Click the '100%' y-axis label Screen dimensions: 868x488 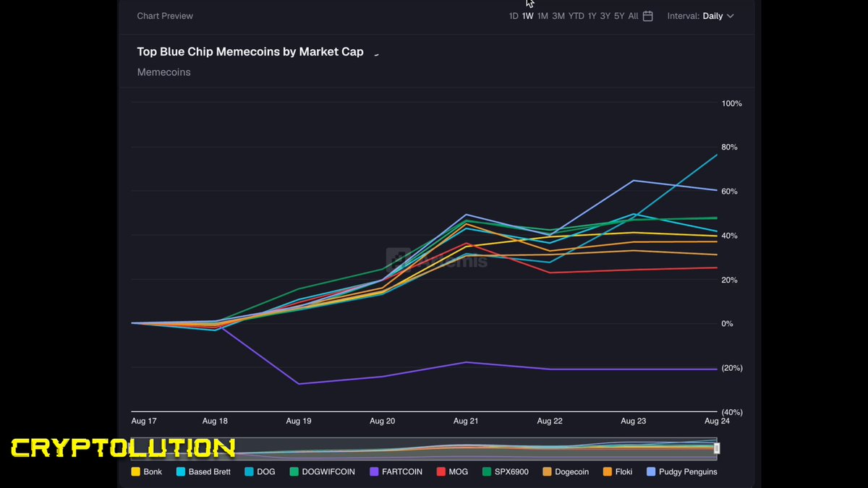732,103
